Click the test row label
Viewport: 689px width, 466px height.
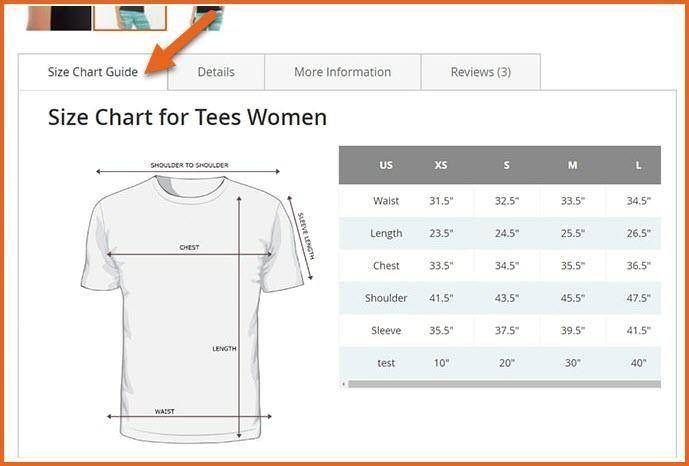click(x=386, y=363)
